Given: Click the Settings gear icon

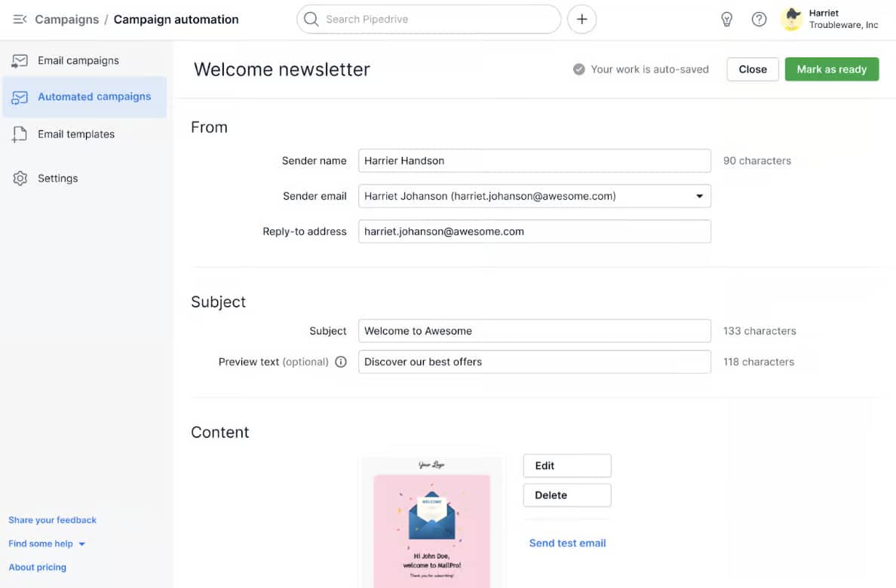Looking at the screenshot, I should pos(20,179).
